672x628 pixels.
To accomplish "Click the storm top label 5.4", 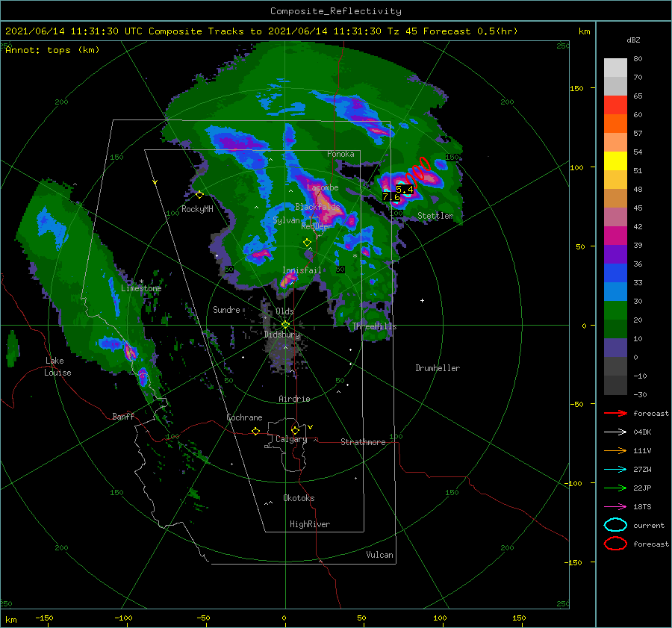I will pyautogui.click(x=404, y=189).
